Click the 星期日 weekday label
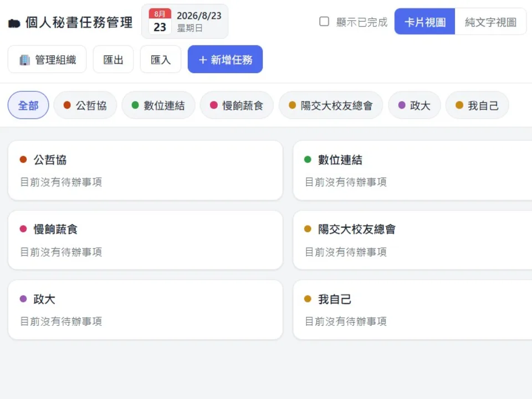532x399 pixels. 190,28
